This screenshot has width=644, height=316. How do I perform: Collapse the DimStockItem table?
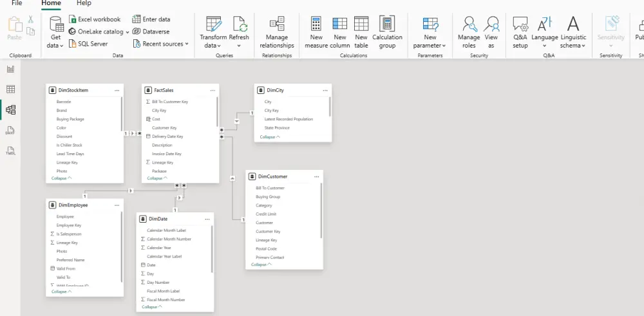click(62, 178)
